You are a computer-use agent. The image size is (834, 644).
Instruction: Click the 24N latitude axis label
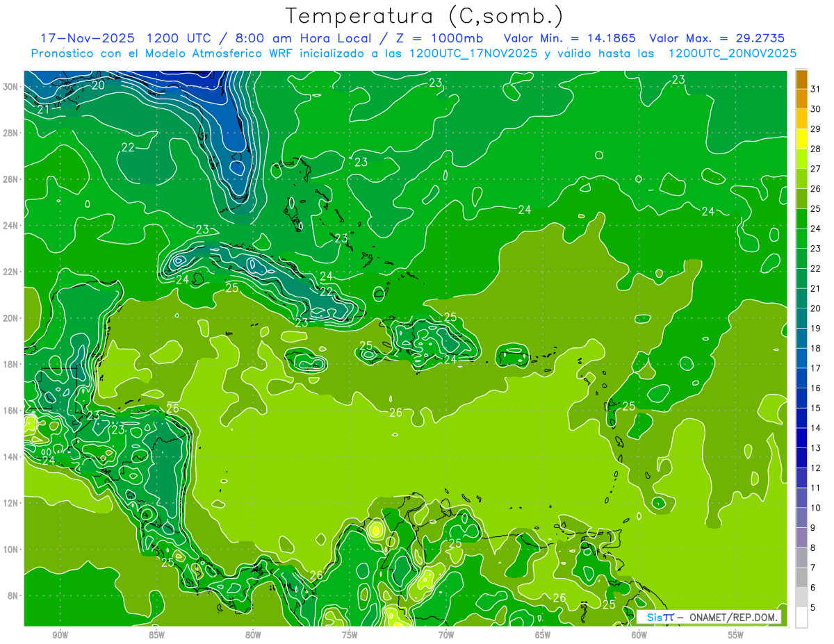pyautogui.click(x=12, y=226)
